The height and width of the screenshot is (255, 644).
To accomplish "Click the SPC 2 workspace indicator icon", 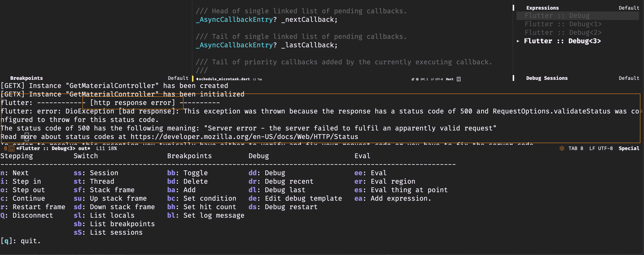I will (x=424, y=79).
